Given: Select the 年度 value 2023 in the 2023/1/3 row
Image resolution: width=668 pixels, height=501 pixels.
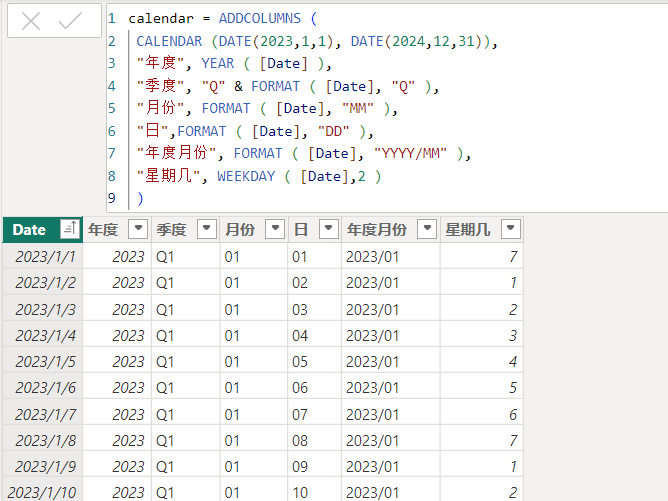Looking at the screenshot, I should (117, 309).
